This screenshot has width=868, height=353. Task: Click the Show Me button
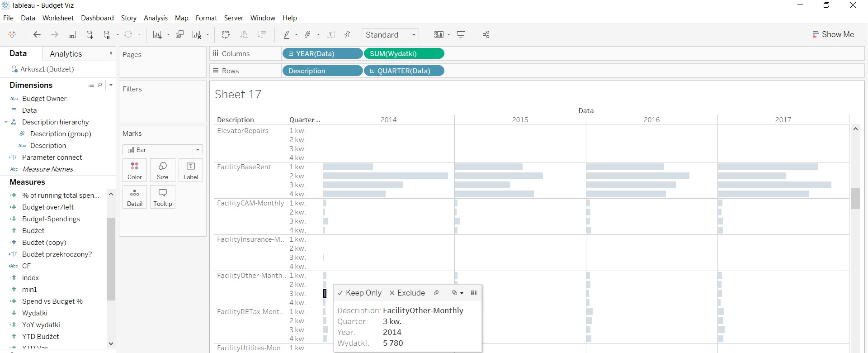click(x=833, y=34)
